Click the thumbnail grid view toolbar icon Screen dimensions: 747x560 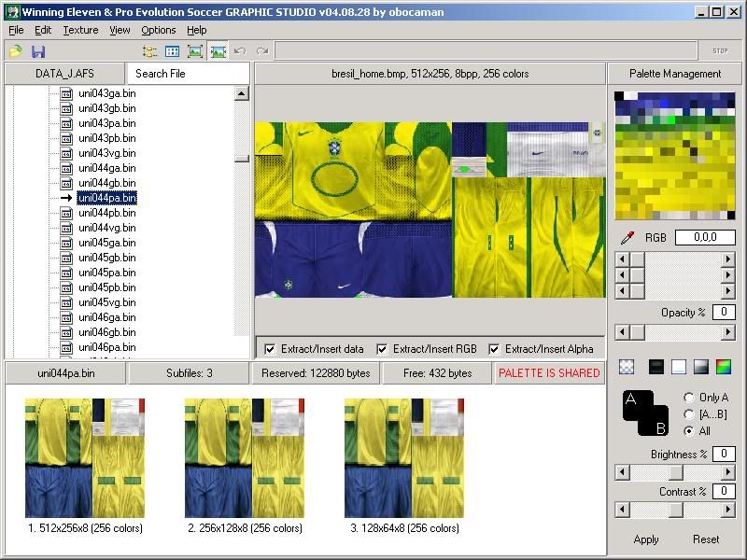(x=172, y=51)
